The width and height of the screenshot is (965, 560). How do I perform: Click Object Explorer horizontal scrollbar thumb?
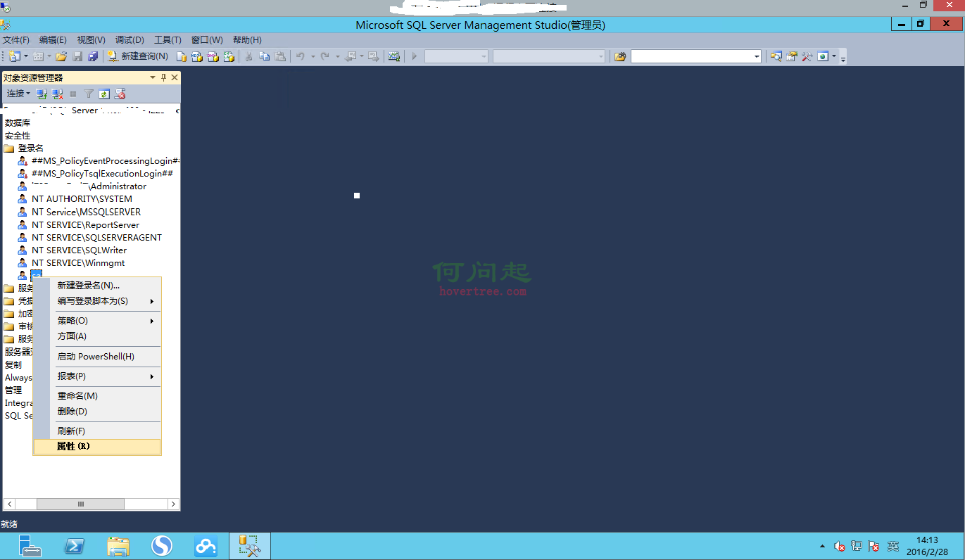click(x=80, y=504)
